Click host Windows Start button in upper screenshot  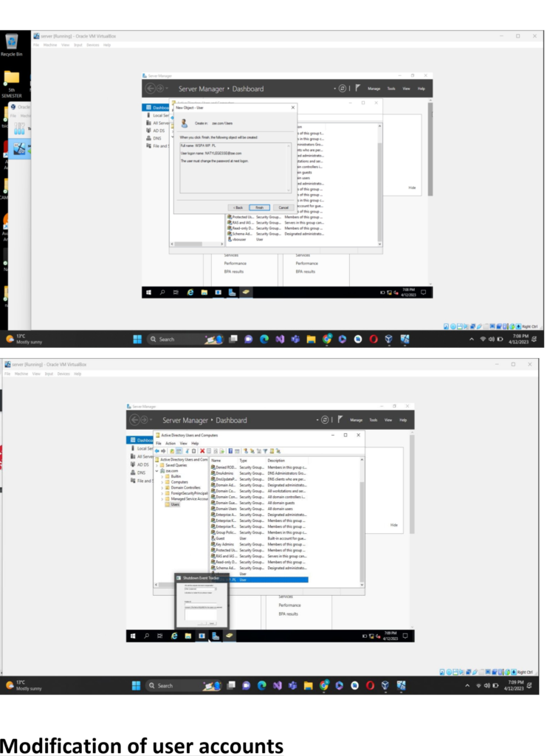(137, 339)
